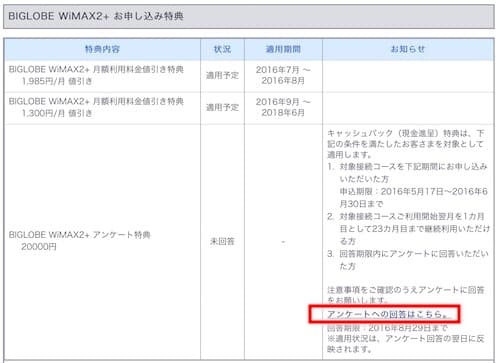Select the 特典内容 column header
500x363 pixels.
102,49
